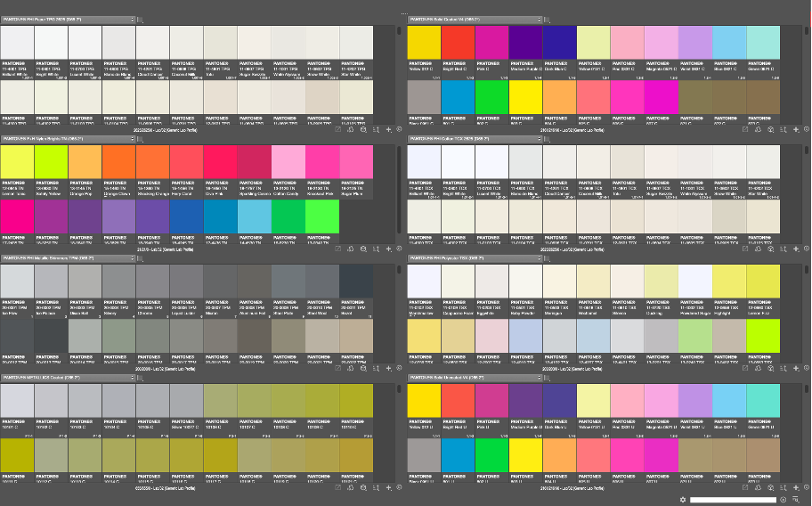
Task: Click the plus icon in Paper TPG panel footer
Action: (389, 129)
